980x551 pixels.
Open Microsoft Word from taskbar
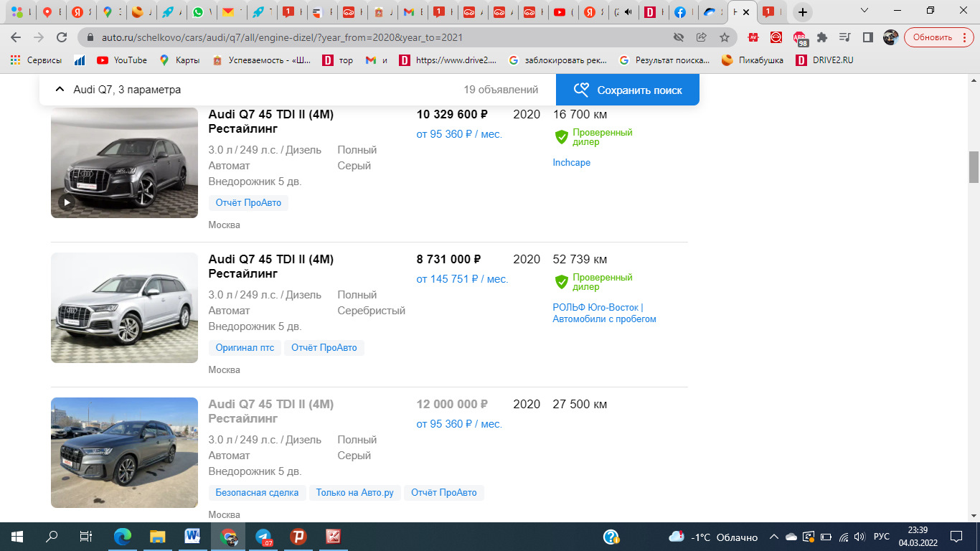194,537
